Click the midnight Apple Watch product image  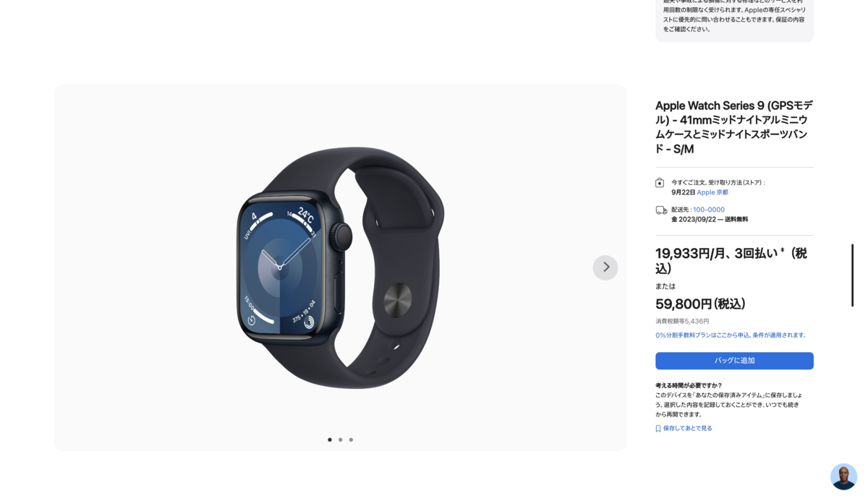[341, 268]
